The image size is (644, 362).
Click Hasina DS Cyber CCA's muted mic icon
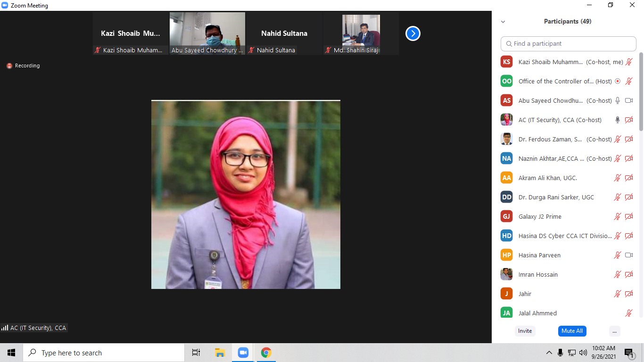click(617, 236)
